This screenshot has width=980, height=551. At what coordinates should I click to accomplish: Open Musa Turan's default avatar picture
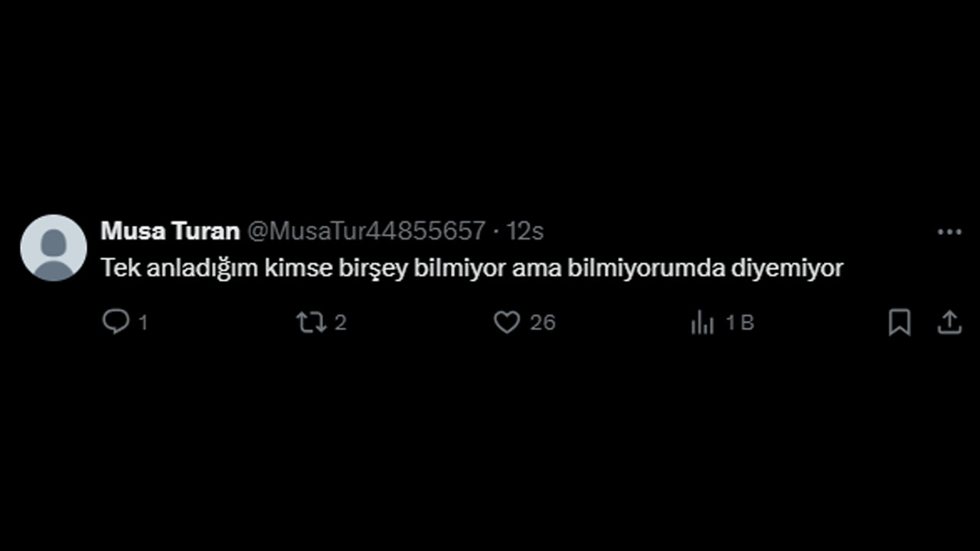[54, 248]
